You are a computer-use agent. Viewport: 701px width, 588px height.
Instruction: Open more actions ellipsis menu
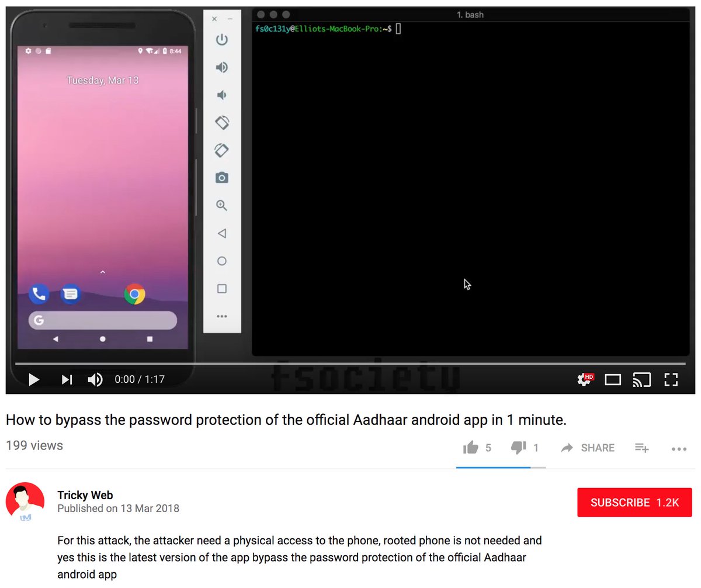(x=679, y=449)
